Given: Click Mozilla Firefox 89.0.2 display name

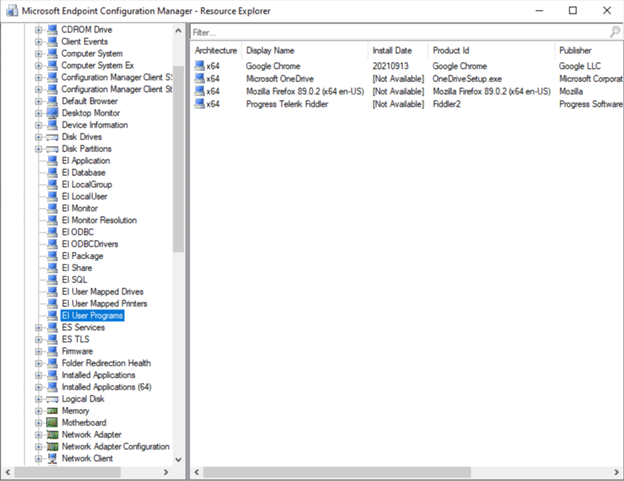Looking at the screenshot, I should coord(305,92).
